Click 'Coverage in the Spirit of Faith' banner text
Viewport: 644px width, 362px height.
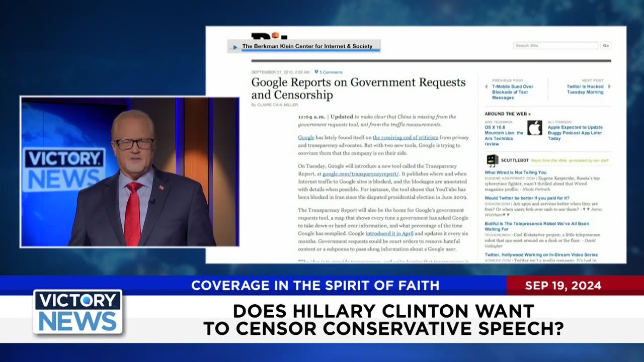point(315,286)
